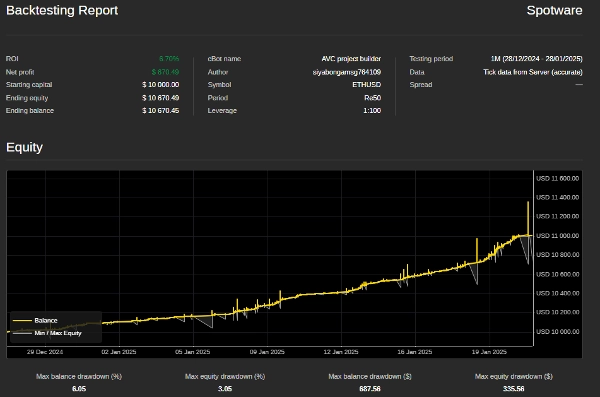The image size is (600, 397).
Task: Click the USD 11 600.00 axis label
Action: 558,178
